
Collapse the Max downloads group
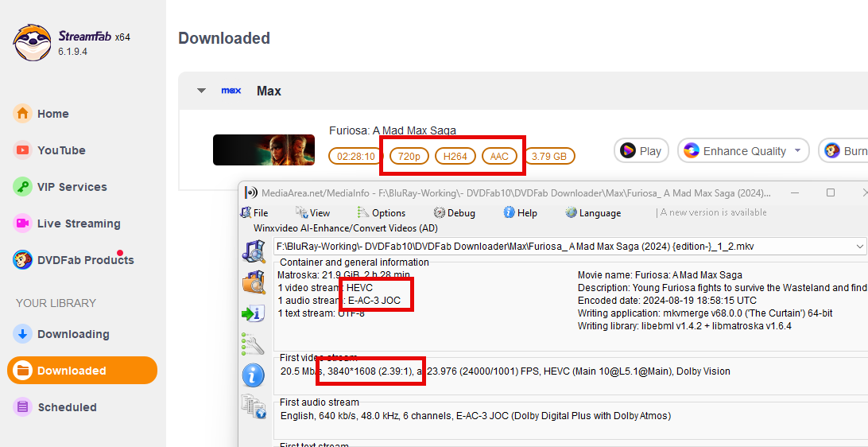point(202,91)
